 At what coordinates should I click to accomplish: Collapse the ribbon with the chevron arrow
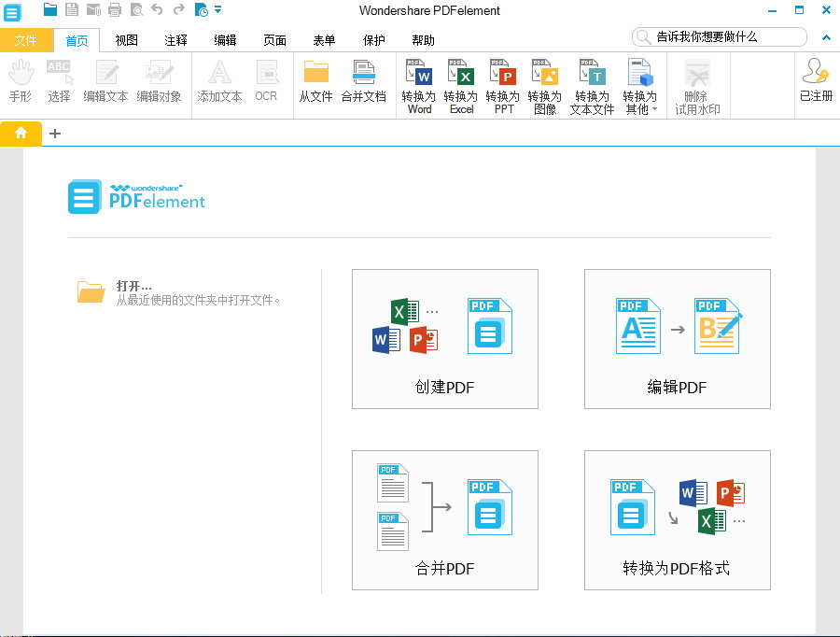(826, 37)
